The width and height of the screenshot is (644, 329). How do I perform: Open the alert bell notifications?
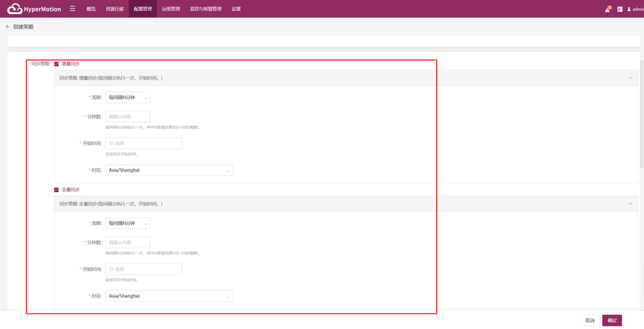(x=608, y=9)
